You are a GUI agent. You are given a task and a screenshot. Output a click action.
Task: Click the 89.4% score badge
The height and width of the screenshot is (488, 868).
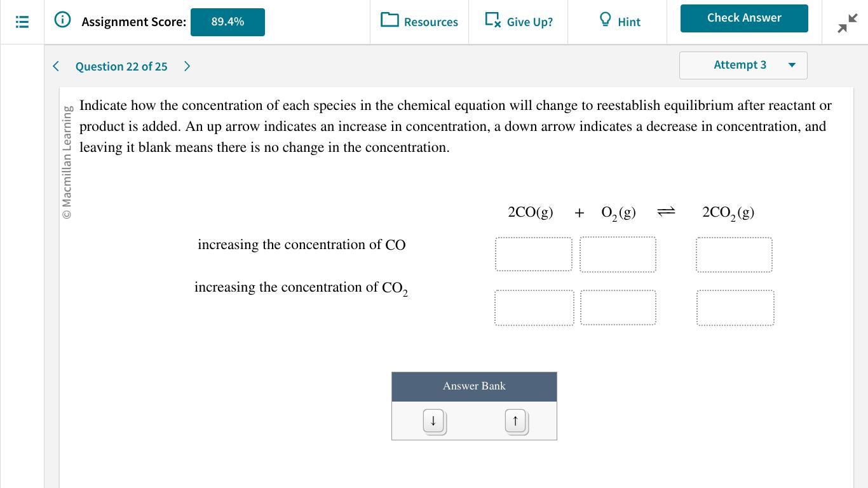pos(227,22)
